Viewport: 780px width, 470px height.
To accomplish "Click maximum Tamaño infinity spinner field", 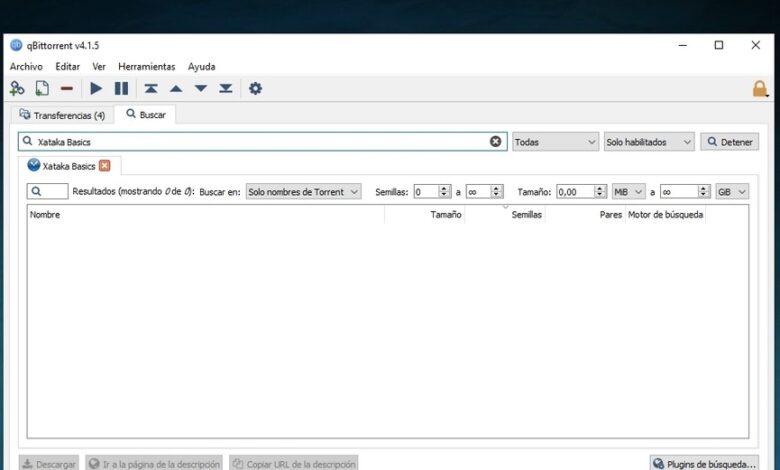I will click(x=684, y=191).
